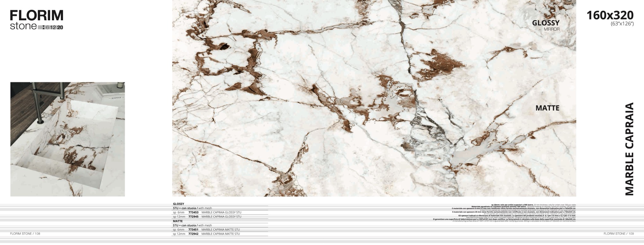Screen dimensions: 644x245
Task: Click the 20 thickness number in logo
Action: 60,28
